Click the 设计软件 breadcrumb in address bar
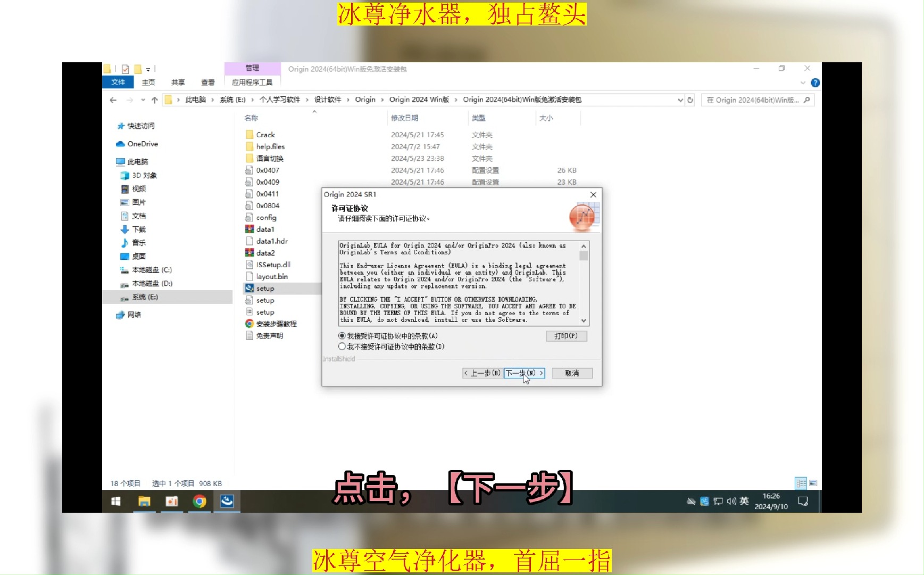Screen dimensions: 924x575 coord(328,100)
